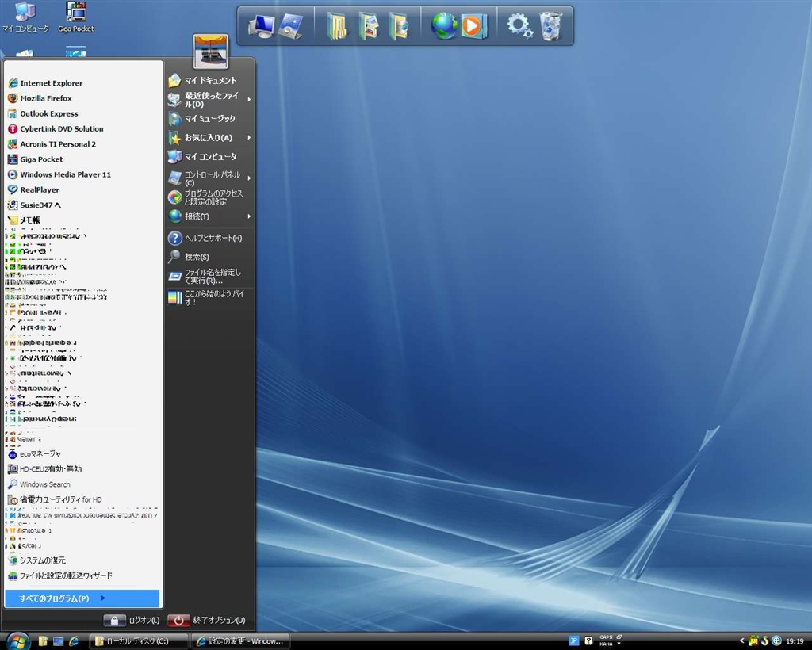
Task: Click the ログオフ(L) button
Action: (132, 620)
